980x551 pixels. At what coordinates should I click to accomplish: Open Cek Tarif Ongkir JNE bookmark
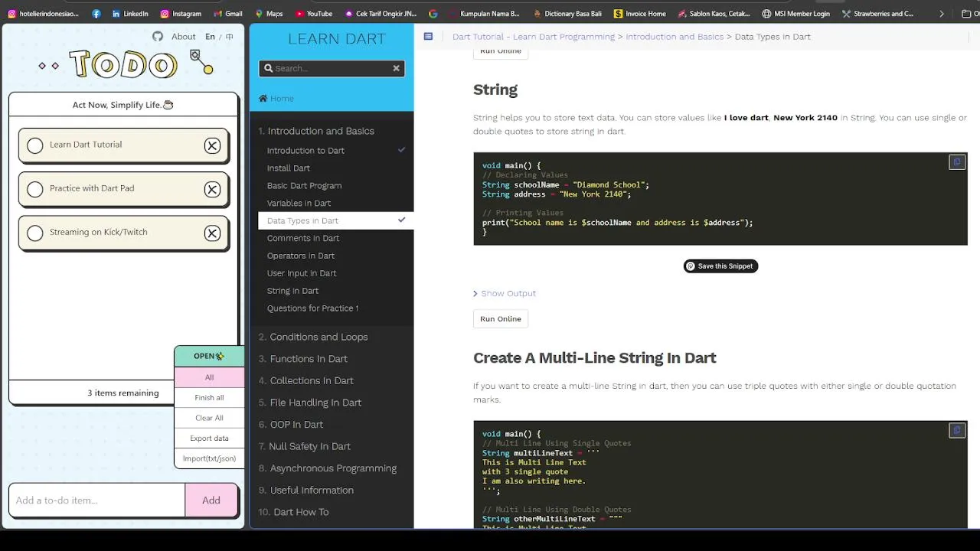[381, 14]
